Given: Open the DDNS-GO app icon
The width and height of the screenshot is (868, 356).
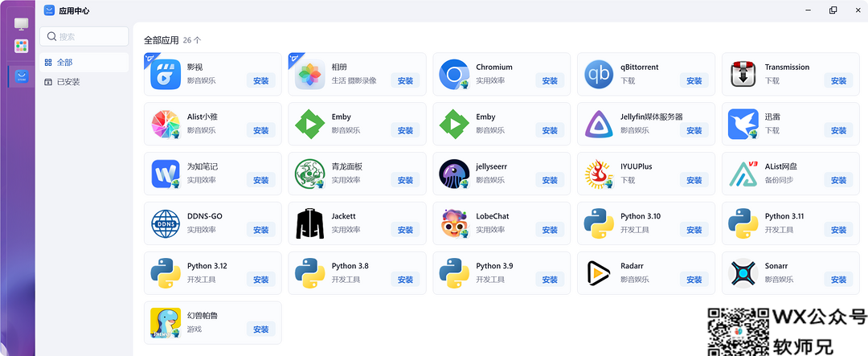Looking at the screenshot, I should pyautogui.click(x=166, y=223).
